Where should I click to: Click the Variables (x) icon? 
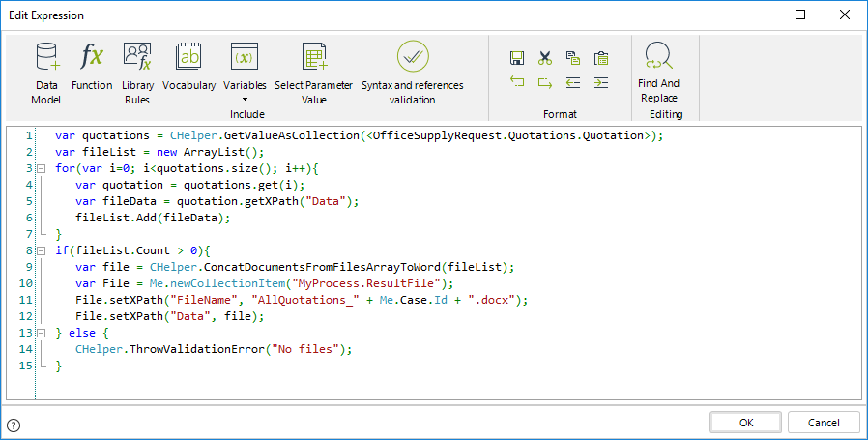[245, 56]
